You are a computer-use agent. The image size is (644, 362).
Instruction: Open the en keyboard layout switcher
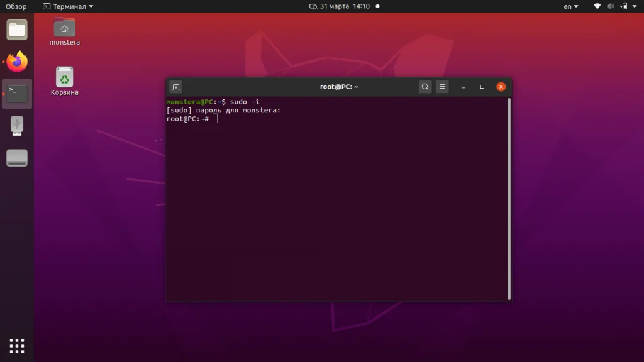[x=570, y=6]
